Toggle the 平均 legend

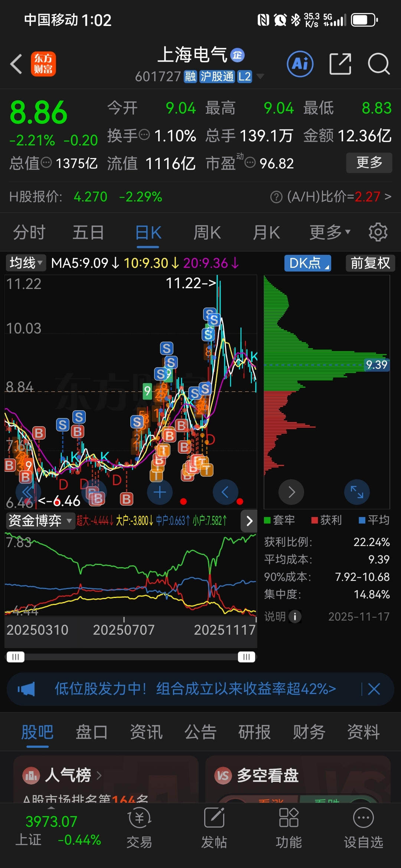click(374, 520)
